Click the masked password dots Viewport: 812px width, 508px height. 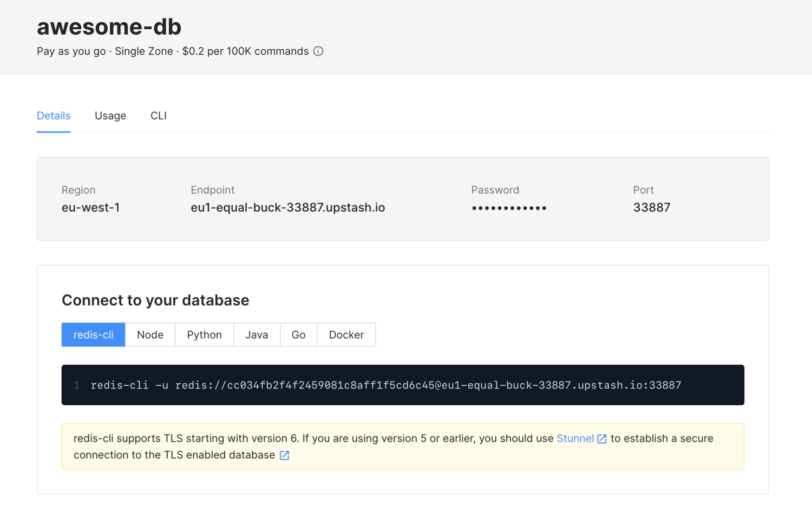click(509, 208)
